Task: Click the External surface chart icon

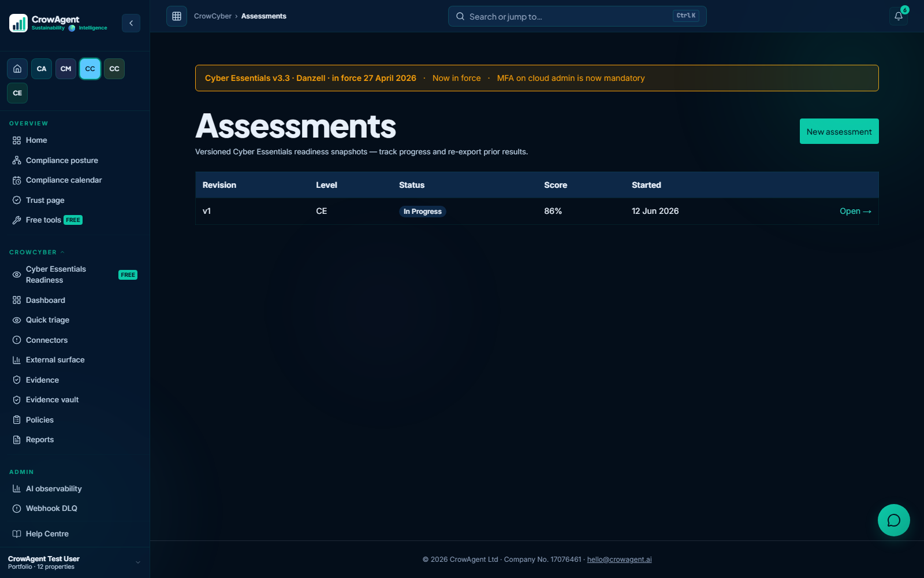Action: [x=17, y=360]
